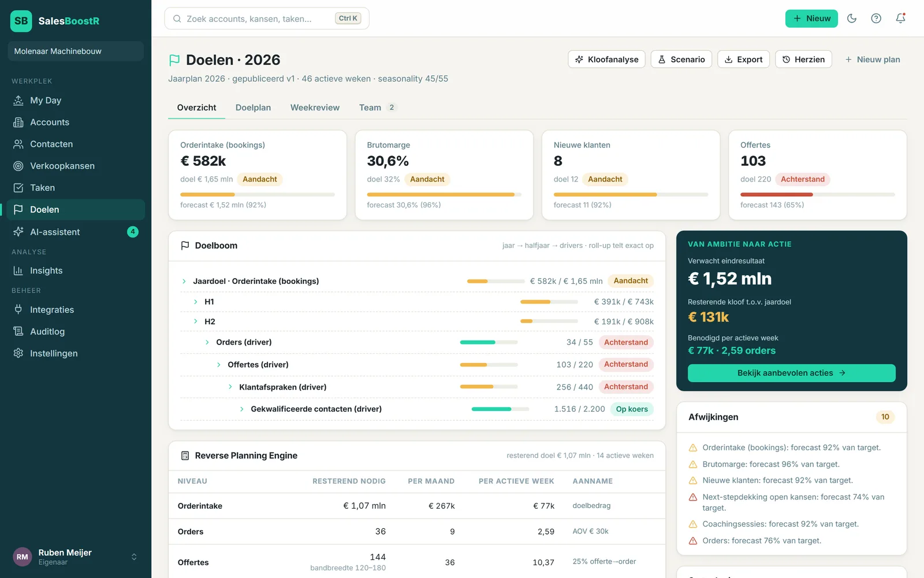Expand Orders (driver) row
This screenshot has height=578, width=924.
point(207,342)
